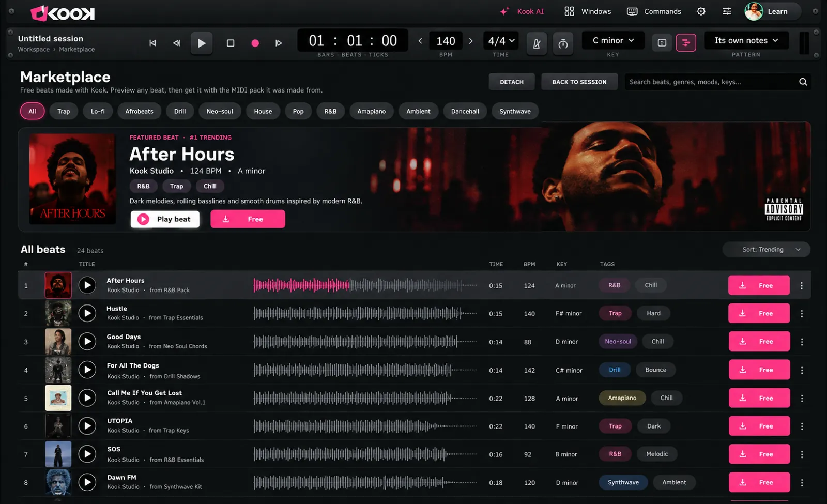Open more options for For All The Dogs
Viewport: 827px width, 504px height.
[x=802, y=370]
